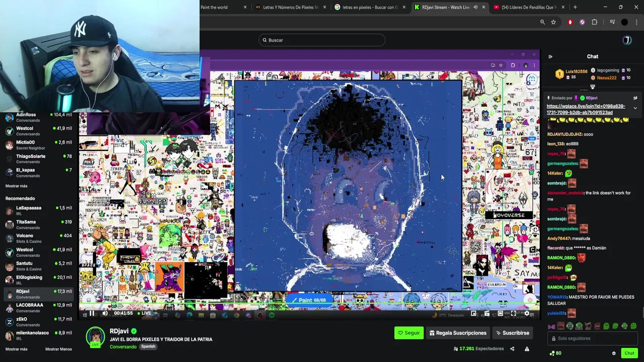Open channel points icon showing 80
This screenshot has height=362, width=644.
[555, 353]
